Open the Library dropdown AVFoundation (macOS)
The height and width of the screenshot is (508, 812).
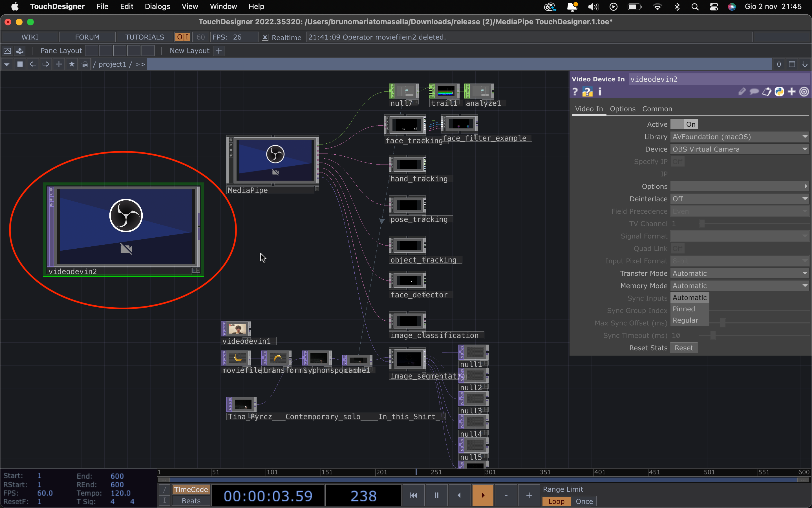pos(740,137)
